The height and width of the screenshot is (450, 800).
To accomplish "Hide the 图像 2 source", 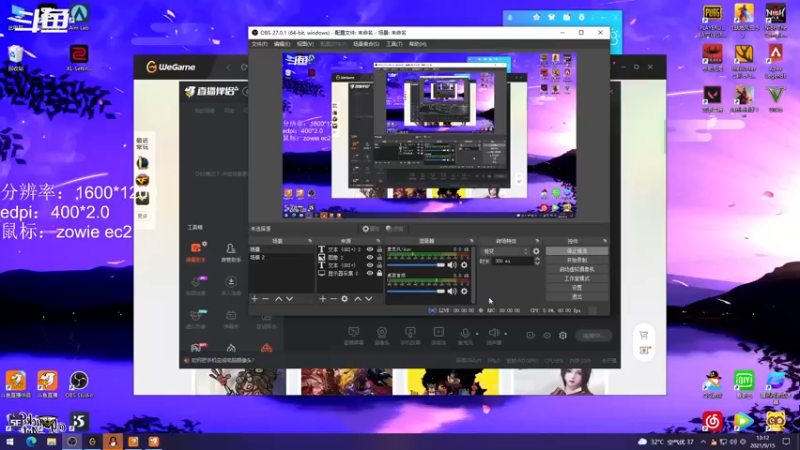I will pos(370,258).
